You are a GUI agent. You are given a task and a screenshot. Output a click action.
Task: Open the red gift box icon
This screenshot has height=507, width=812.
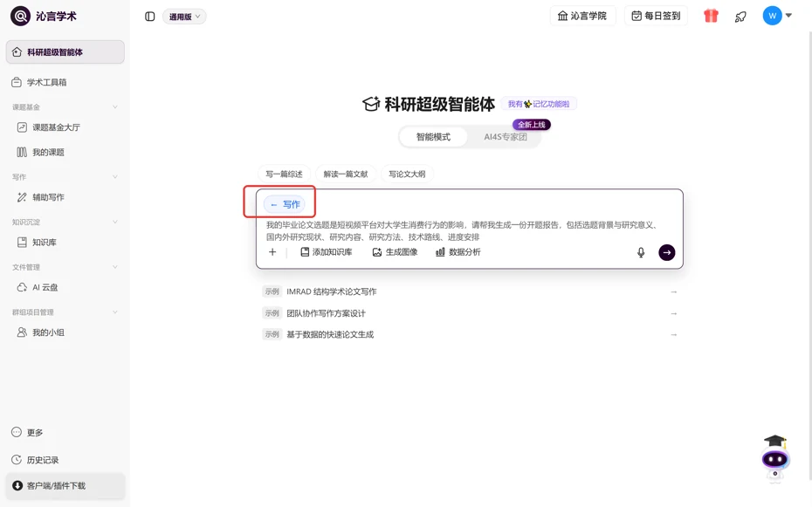point(711,16)
